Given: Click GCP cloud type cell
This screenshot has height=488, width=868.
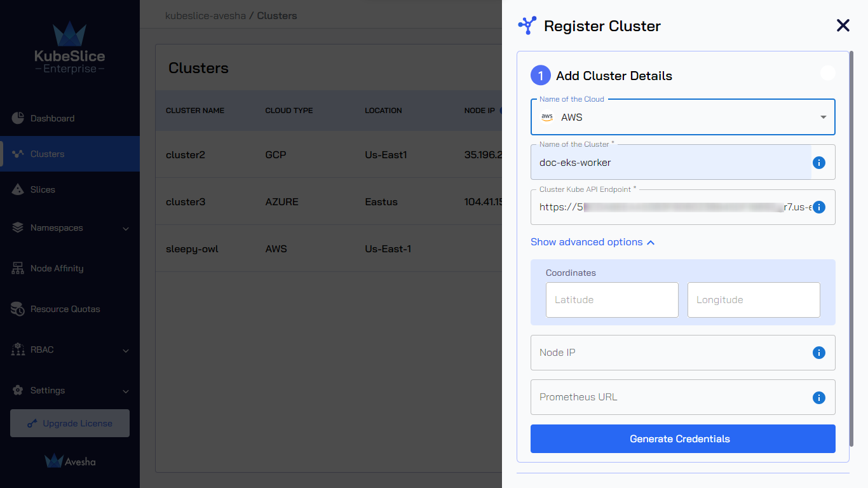Looking at the screenshot, I should (x=276, y=154).
